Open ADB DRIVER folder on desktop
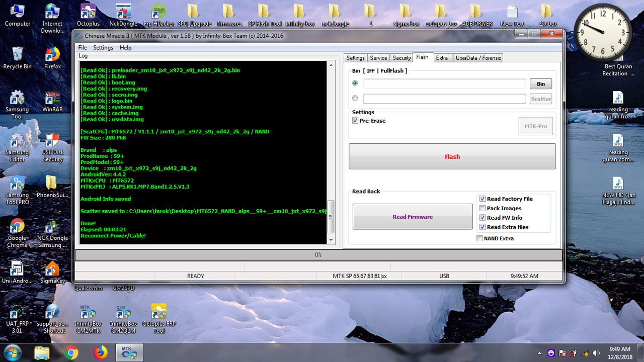The height and width of the screenshot is (362, 644). point(477,15)
